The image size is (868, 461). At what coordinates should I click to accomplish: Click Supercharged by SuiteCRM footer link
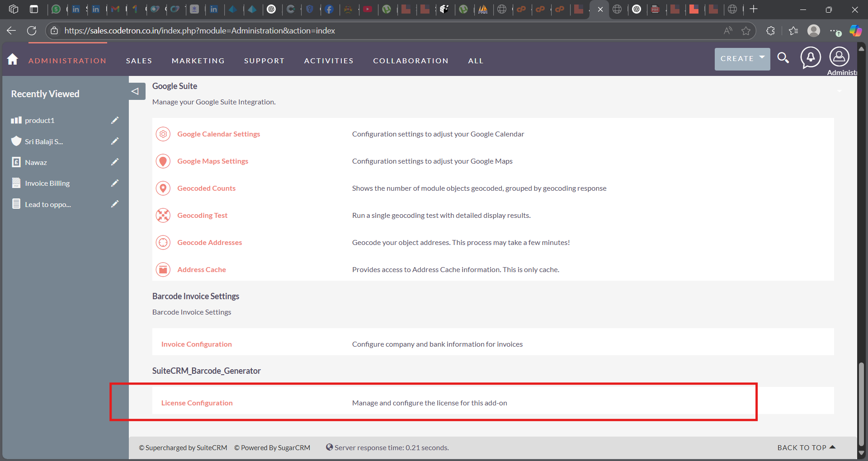tap(183, 447)
